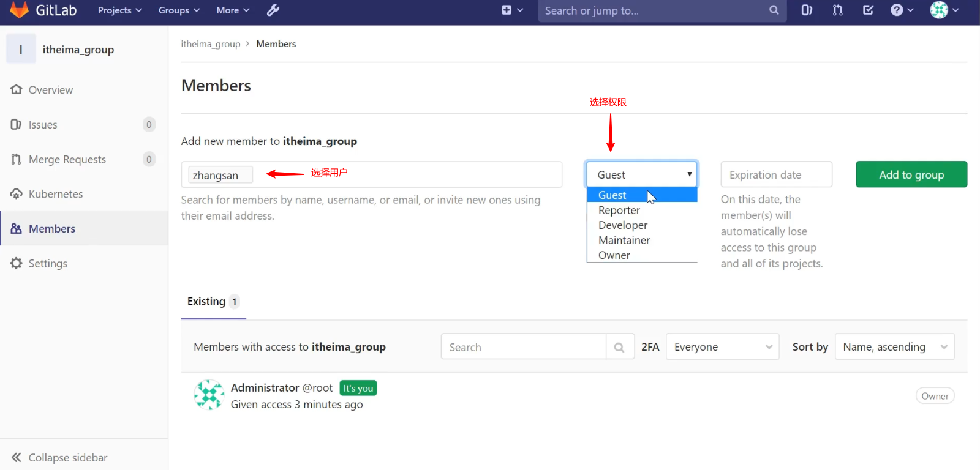Open the help question mark menu
Viewport: 980px width, 470px height.
(902, 10)
